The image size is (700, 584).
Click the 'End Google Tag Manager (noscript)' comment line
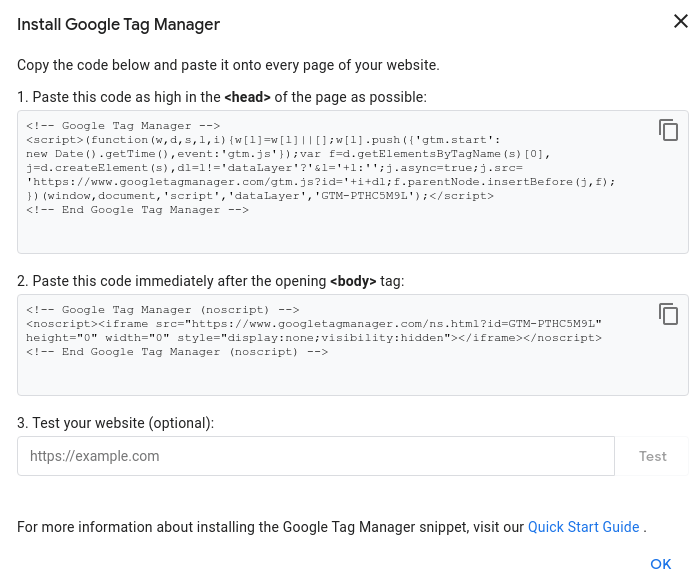pos(177,352)
